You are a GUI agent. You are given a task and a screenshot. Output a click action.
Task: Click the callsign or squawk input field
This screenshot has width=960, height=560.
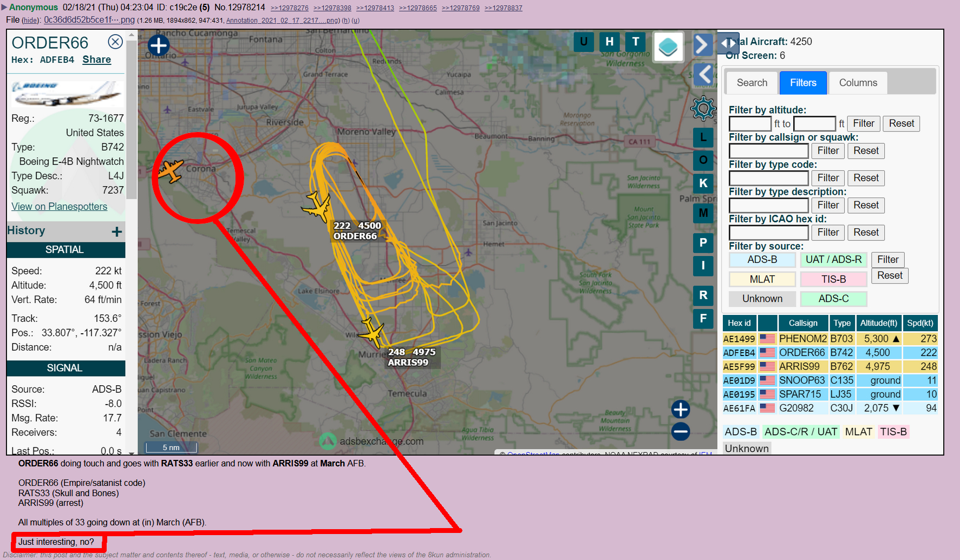(769, 151)
